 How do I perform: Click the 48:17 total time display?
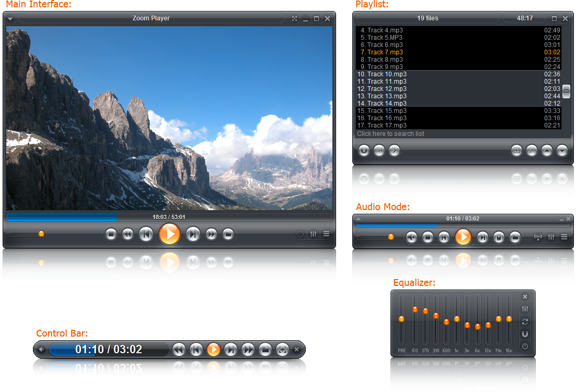(x=525, y=18)
